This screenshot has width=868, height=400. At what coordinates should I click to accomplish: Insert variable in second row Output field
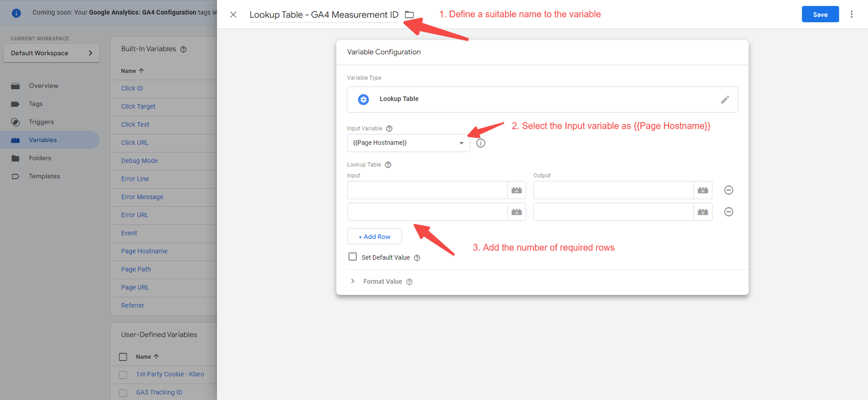point(703,212)
